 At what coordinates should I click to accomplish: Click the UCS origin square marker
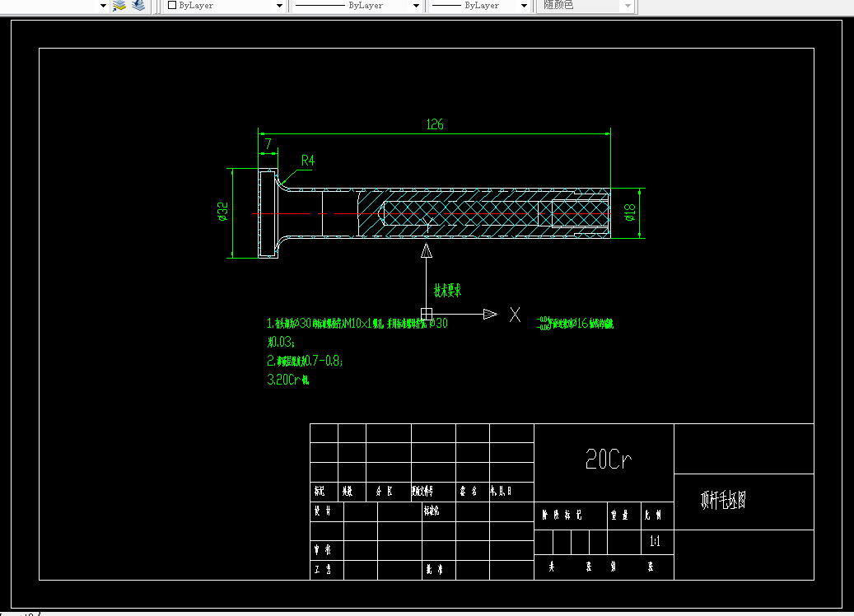(427, 315)
